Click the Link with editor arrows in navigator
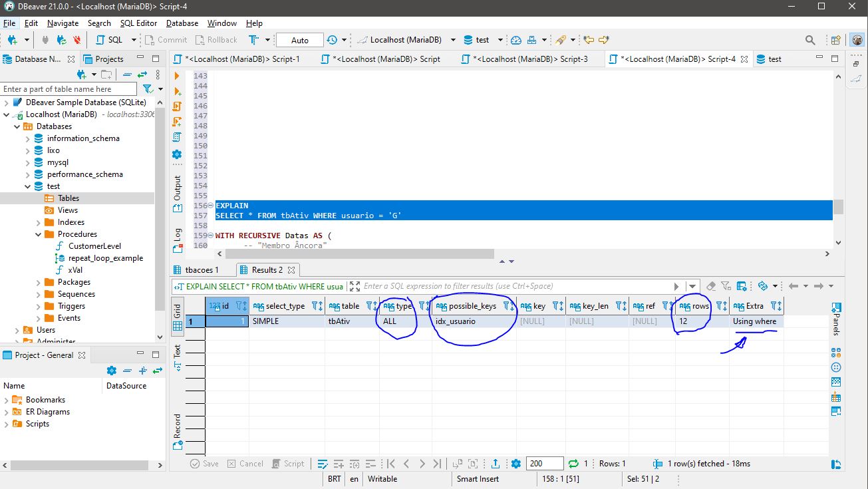 [x=142, y=75]
